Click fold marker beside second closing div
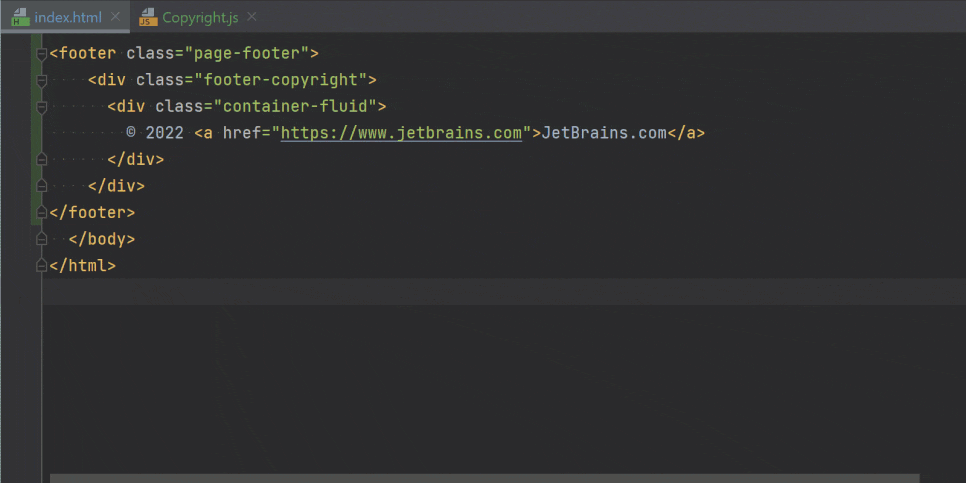 pos(41,186)
